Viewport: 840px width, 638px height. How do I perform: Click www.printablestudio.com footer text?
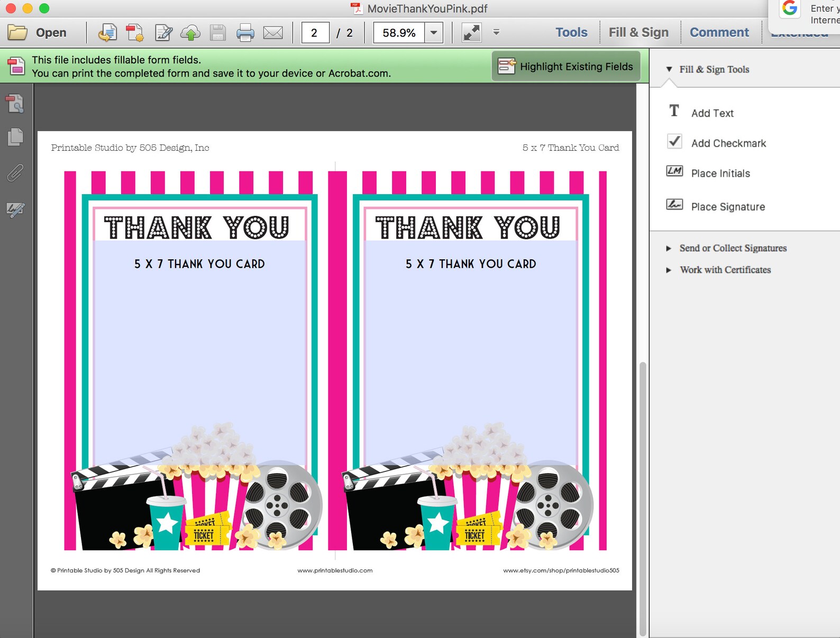[x=335, y=570]
